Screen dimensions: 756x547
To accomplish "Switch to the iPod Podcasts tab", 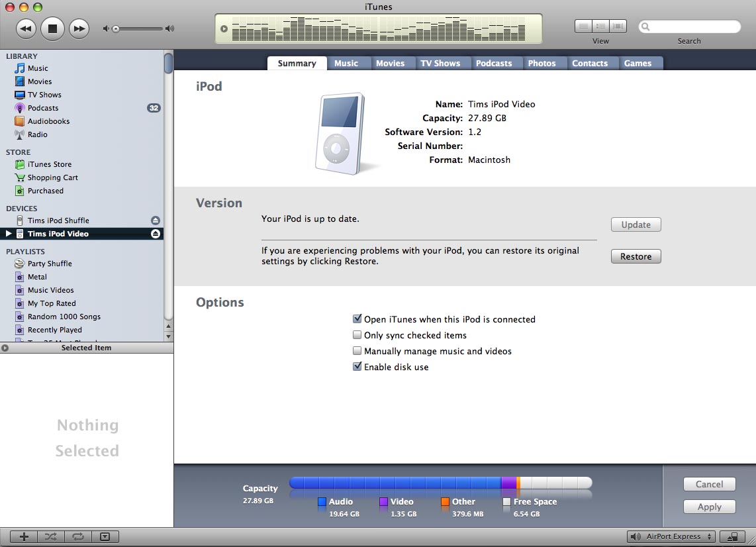I will click(494, 63).
